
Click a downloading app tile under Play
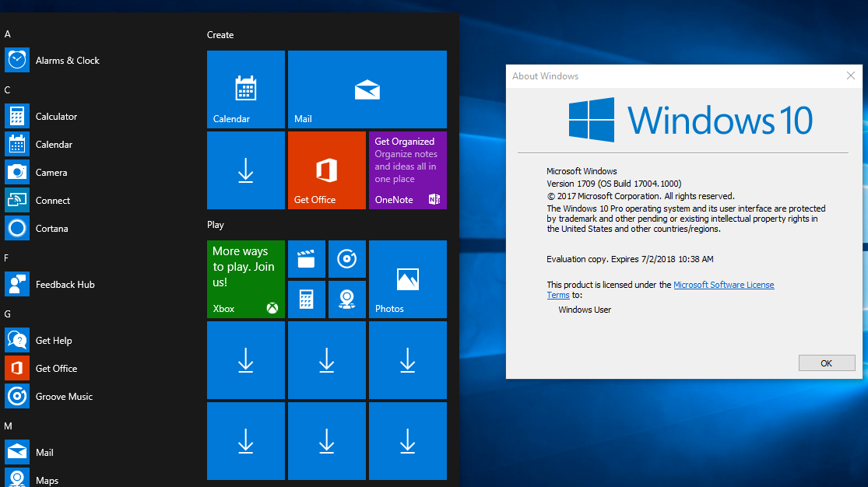[245, 359]
